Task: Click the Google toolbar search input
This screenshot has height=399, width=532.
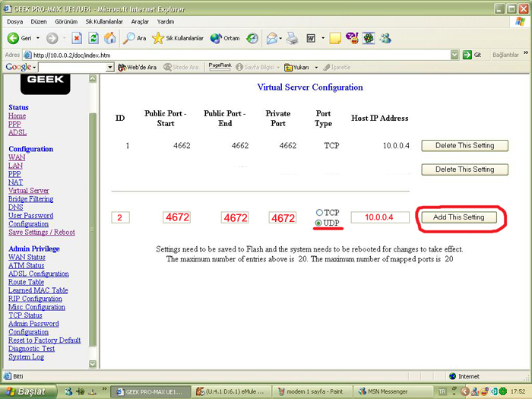Action: coord(72,68)
